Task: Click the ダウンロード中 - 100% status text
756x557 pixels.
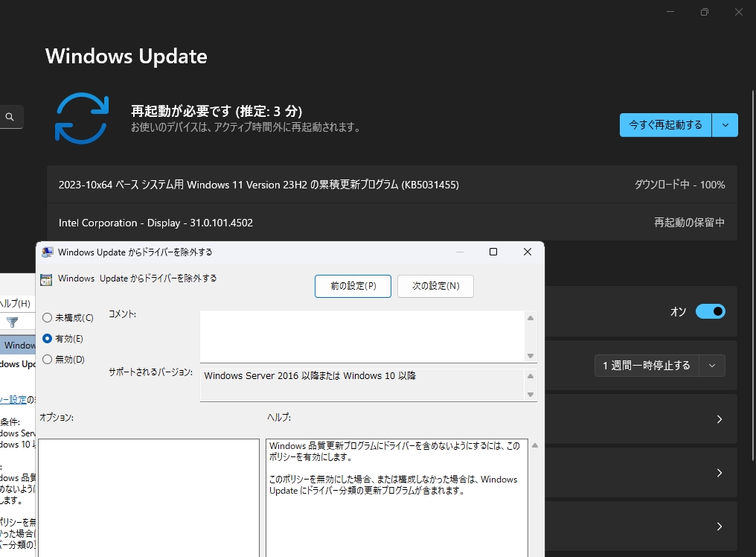Action: (x=679, y=185)
